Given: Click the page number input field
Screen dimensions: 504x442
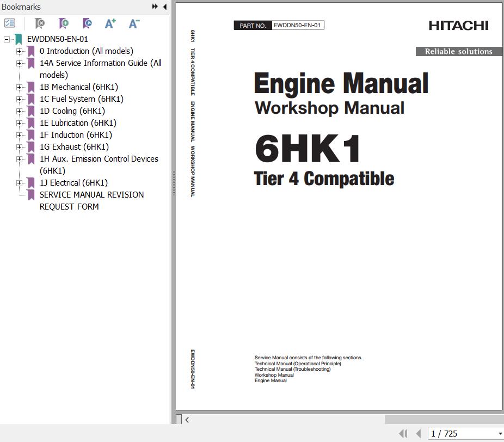Looking at the screenshot, I should click(x=462, y=434).
